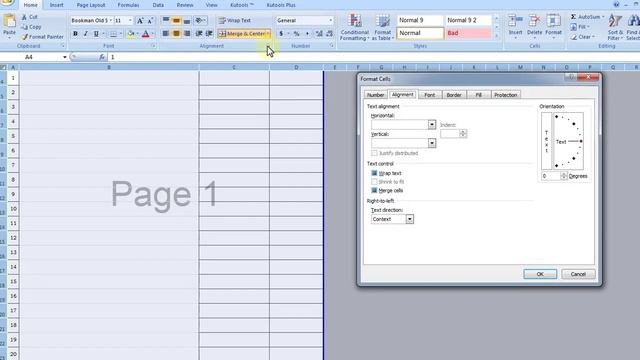Image resolution: width=640 pixels, height=360 pixels.
Task: Activate the Format Painter brush
Action: 24,37
